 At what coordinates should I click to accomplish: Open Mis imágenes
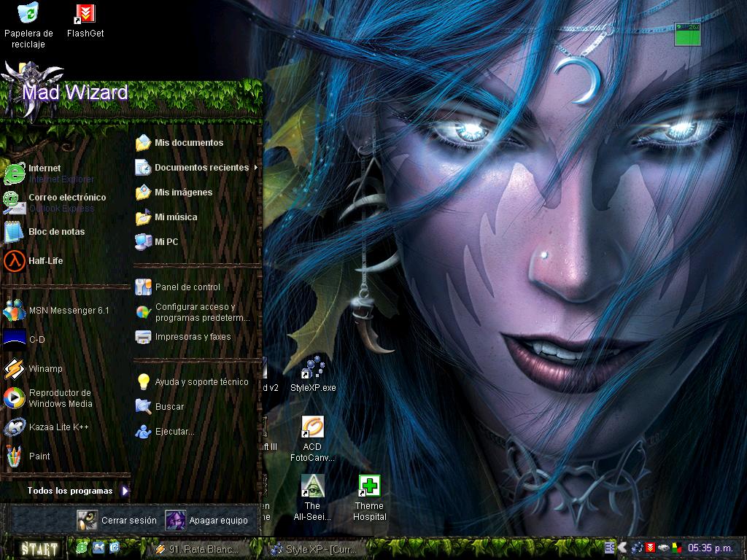[x=196, y=192]
